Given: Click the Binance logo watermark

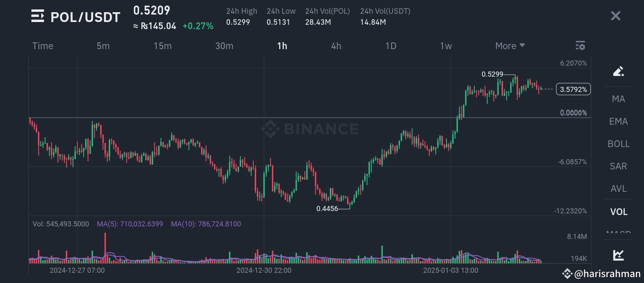Looking at the screenshot, I should click(x=310, y=129).
